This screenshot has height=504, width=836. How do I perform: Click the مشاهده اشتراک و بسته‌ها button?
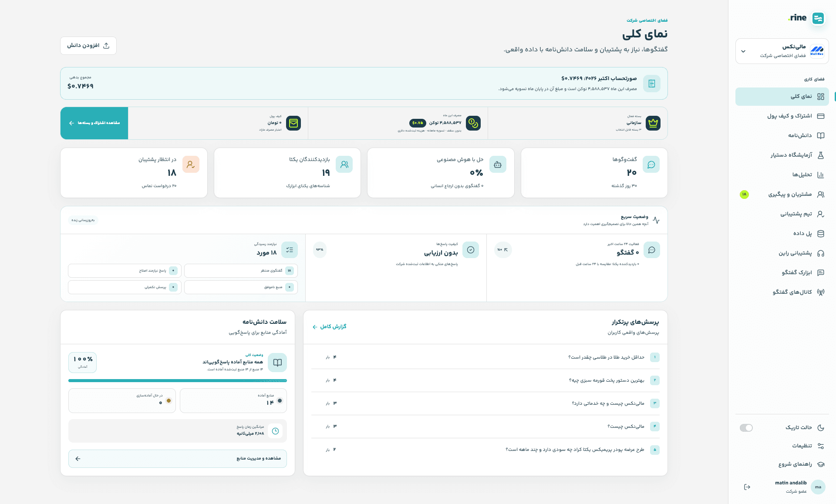click(x=94, y=123)
